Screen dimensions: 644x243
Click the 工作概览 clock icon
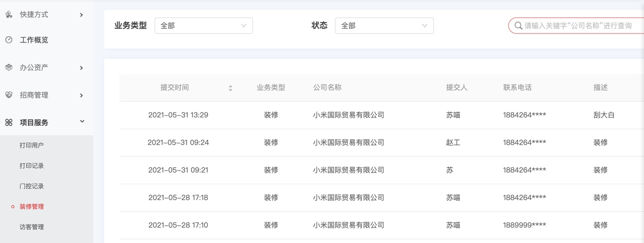click(9, 40)
